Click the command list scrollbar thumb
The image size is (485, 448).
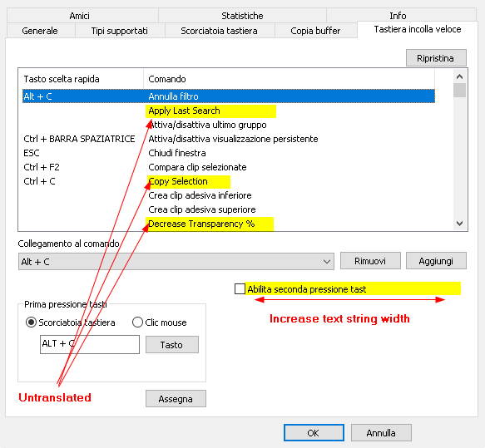pos(460,91)
